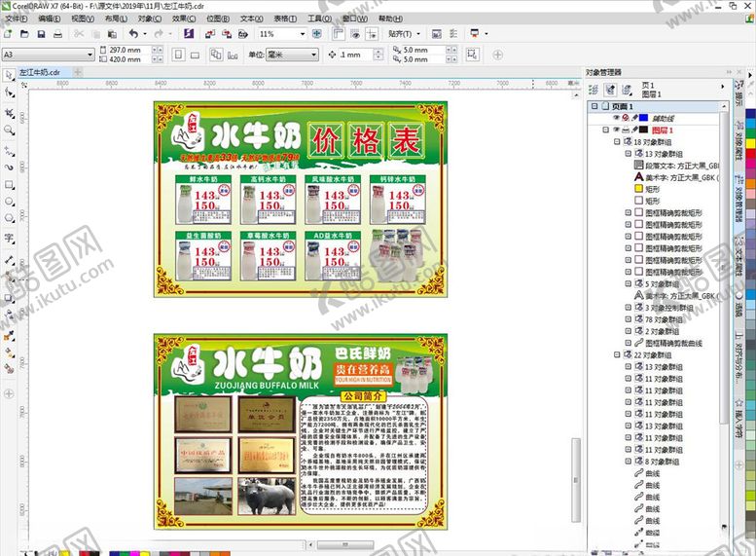Open the 工具(O) menu
This screenshot has height=556, width=756.
tap(320, 19)
